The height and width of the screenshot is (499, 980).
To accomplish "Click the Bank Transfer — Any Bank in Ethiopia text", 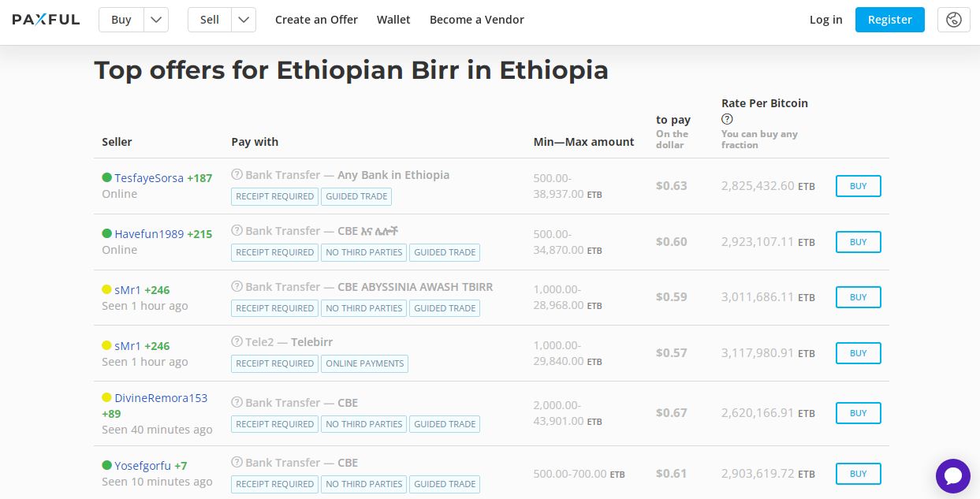I will (x=347, y=175).
